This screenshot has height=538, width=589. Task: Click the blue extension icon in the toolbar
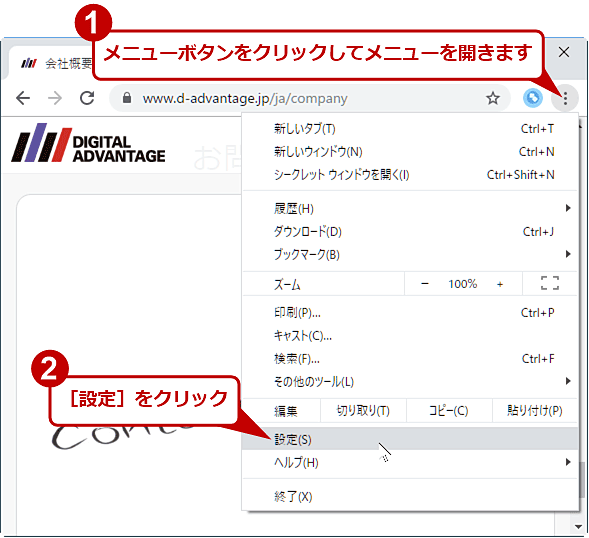(x=533, y=98)
